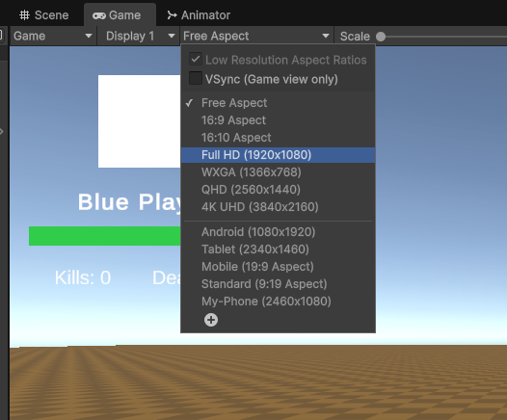Toggle Low Resolution Aspect Ratios checkbox

click(x=196, y=59)
